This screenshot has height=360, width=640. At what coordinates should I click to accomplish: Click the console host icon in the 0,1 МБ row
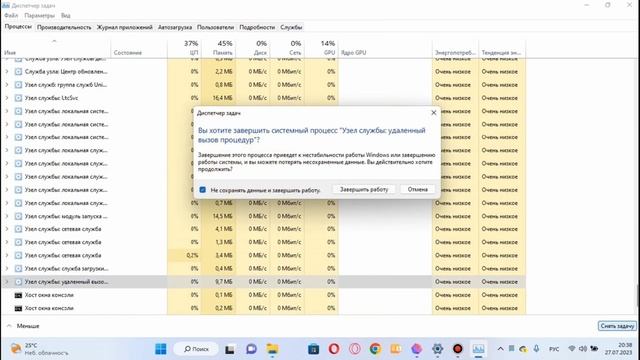(18, 295)
